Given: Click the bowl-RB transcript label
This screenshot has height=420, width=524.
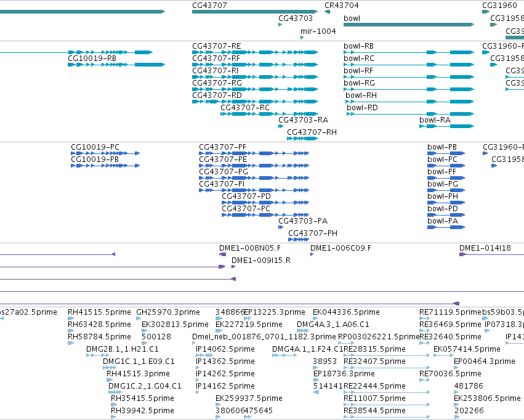Looking at the screenshot, I should click(x=358, y=46).
